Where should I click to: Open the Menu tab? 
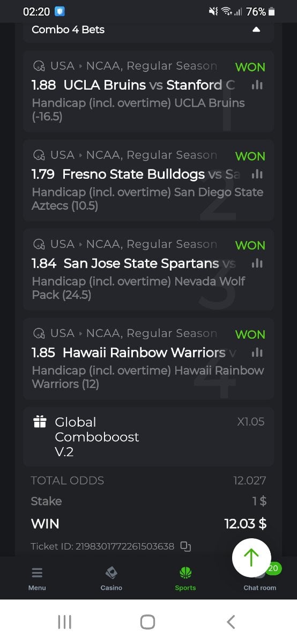(x=37, y=579)
